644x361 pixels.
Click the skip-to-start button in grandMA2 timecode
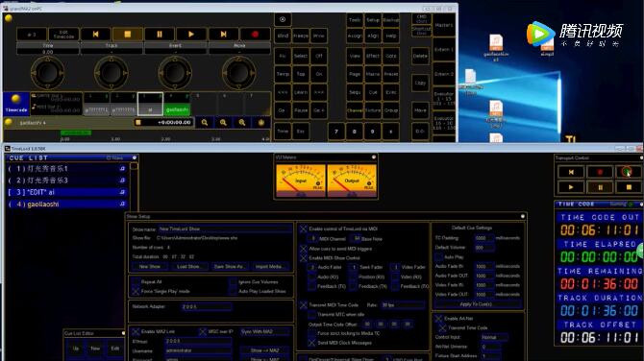point(95,35)
